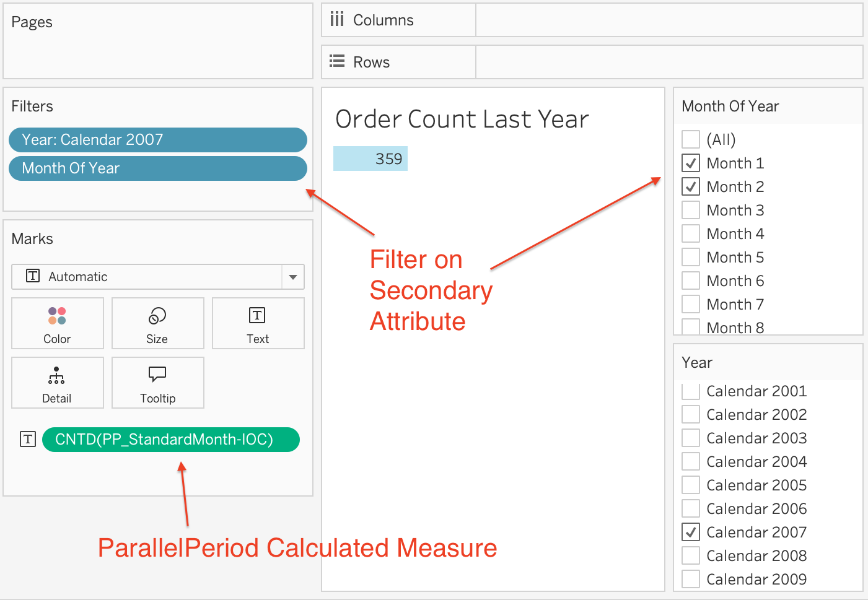868x600 pixels.
Task: Click the Size marks card icon
Action: 157,316
